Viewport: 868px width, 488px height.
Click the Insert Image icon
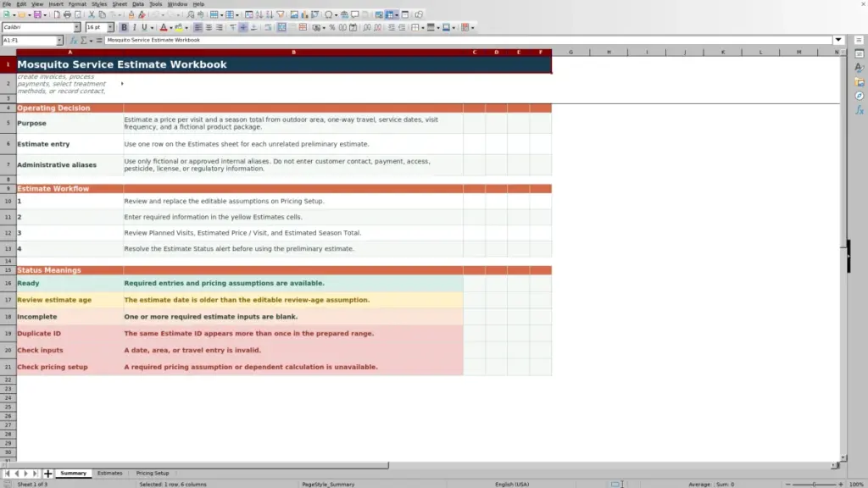[x=294, y=14]
